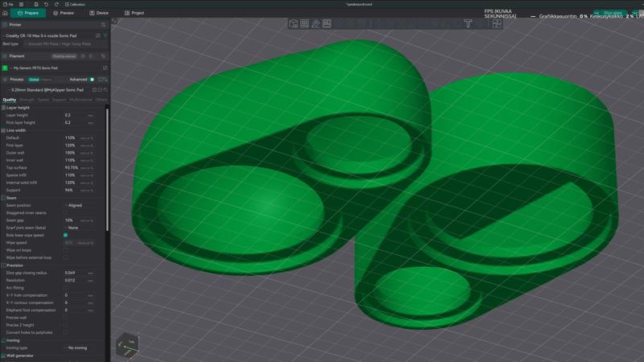Open printer section settings icon

point(104,25)
